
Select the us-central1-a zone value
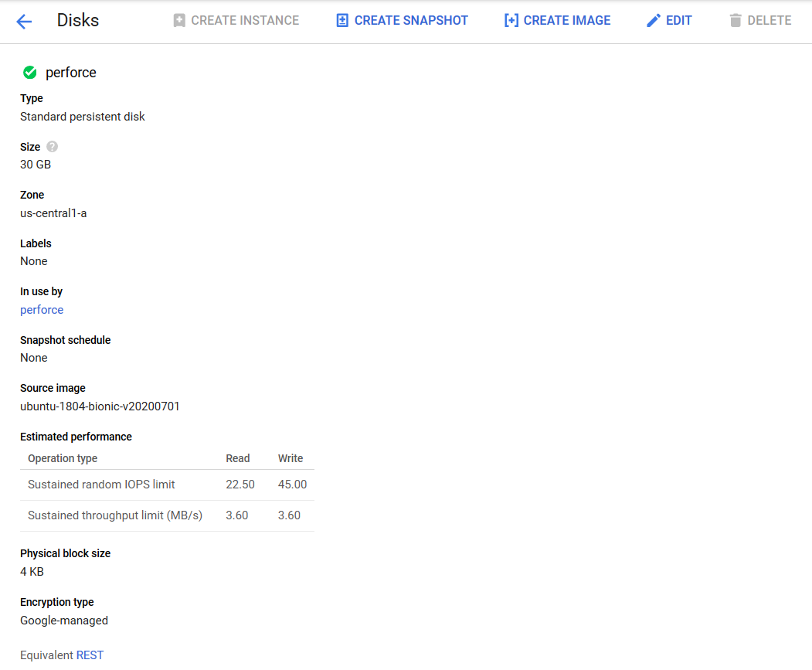pos(53,213)
